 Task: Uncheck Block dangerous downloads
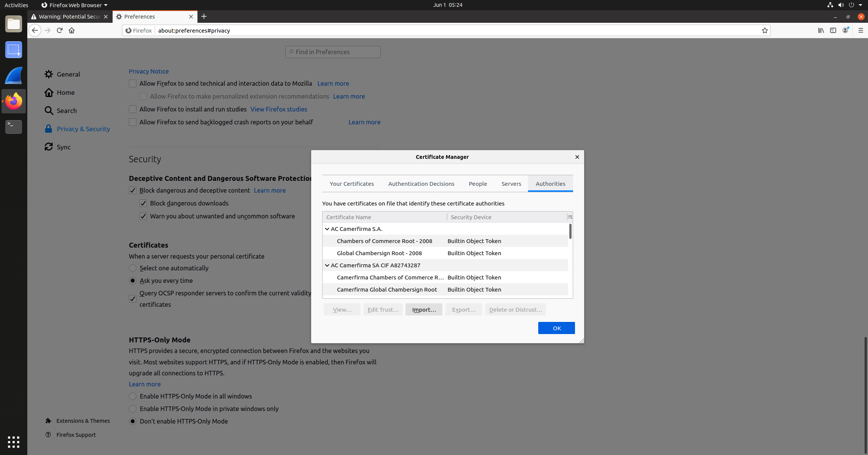[x=143, y=203]
